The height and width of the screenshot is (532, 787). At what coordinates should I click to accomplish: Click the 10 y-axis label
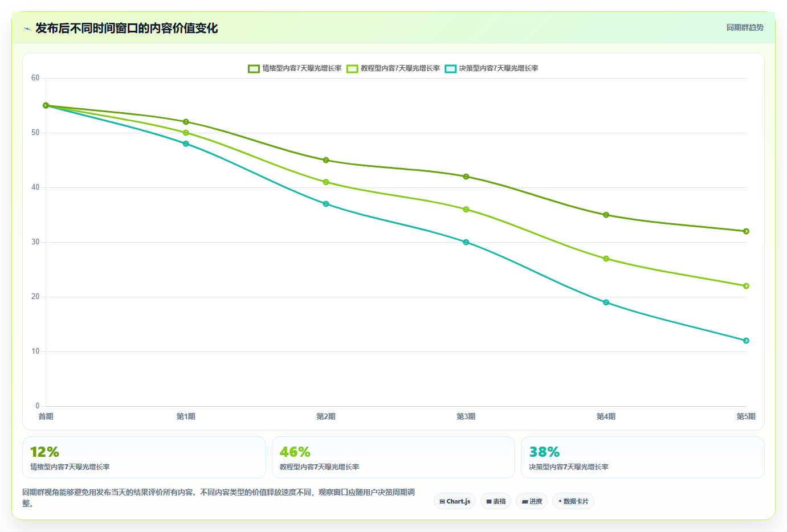[x=35, y=351]
